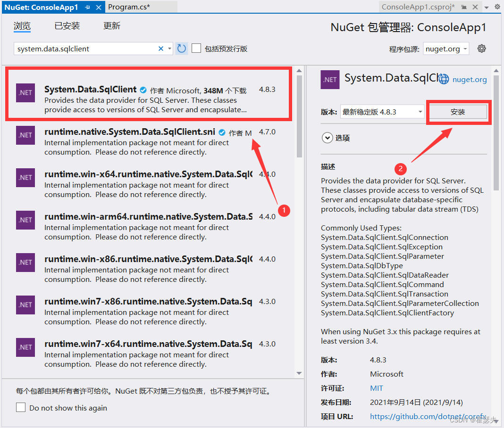
Task: Click the details panel scrollbar thumb
Action: click(x=496, y=134)
